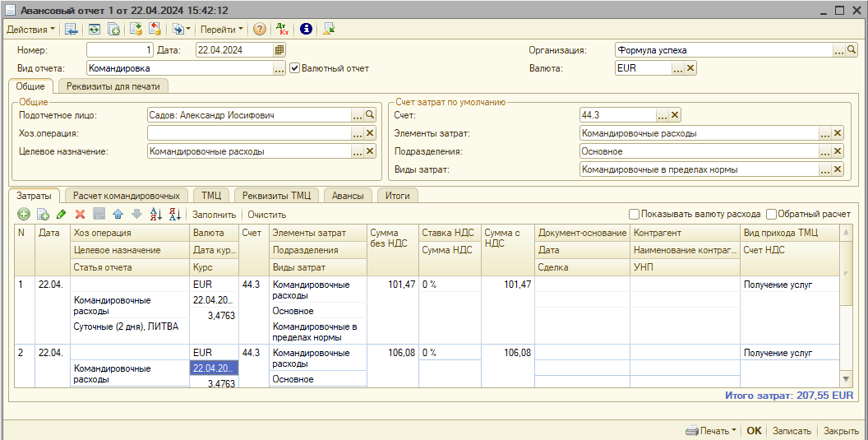Open calendar picker for Дата field
Screen dimensions: 868x440
(x=279, y=50)
